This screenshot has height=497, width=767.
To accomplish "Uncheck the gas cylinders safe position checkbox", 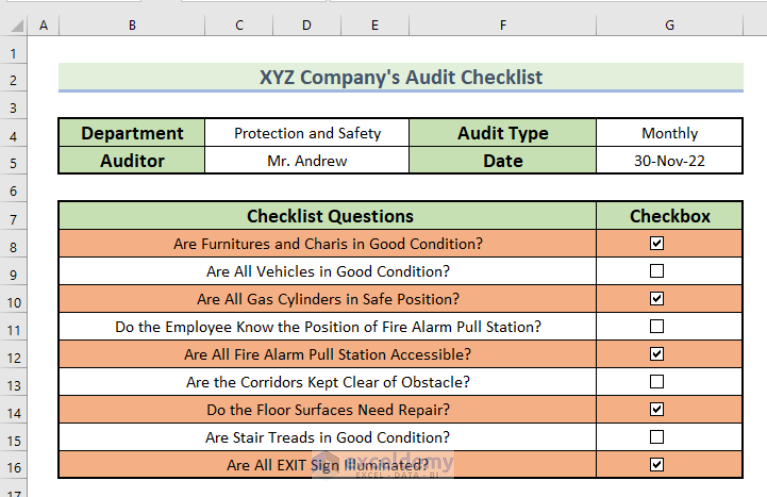I will click(657, 298).
